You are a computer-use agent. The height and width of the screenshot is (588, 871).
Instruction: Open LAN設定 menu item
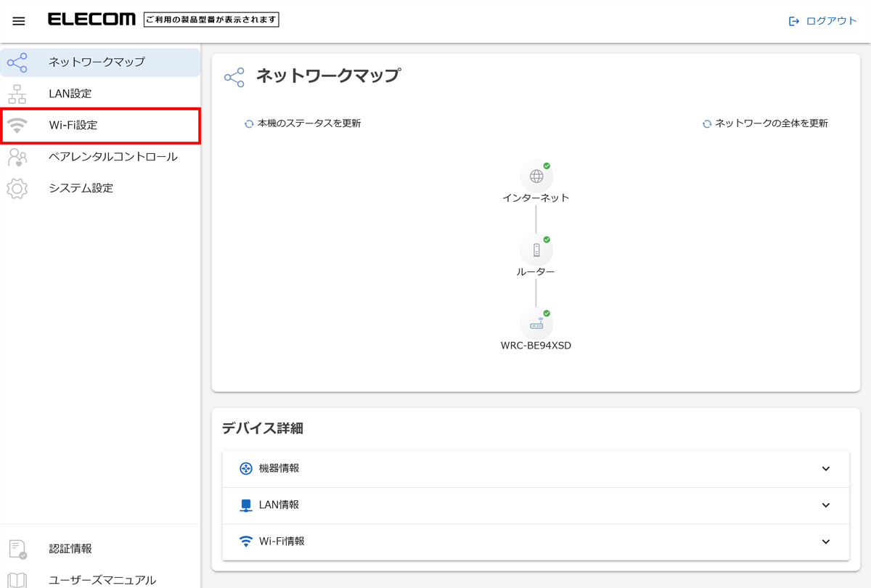click(x=100, y=94)
